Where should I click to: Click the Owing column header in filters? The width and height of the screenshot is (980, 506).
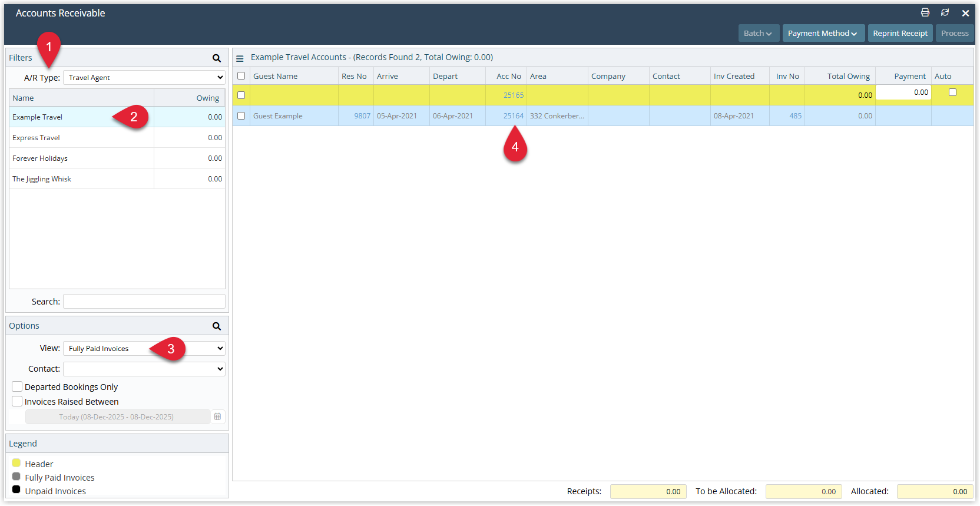pyautogui.click(x=190, y=98)
